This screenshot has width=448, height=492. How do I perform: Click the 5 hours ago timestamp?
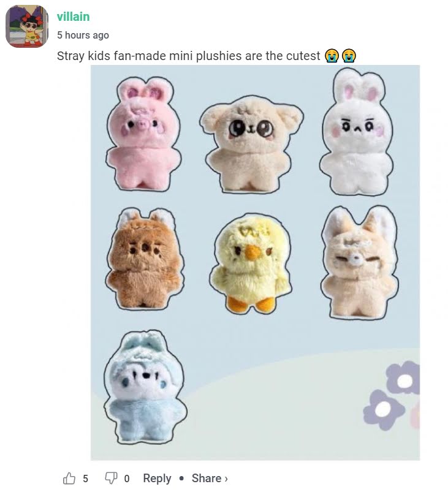[x=83, y=35]
